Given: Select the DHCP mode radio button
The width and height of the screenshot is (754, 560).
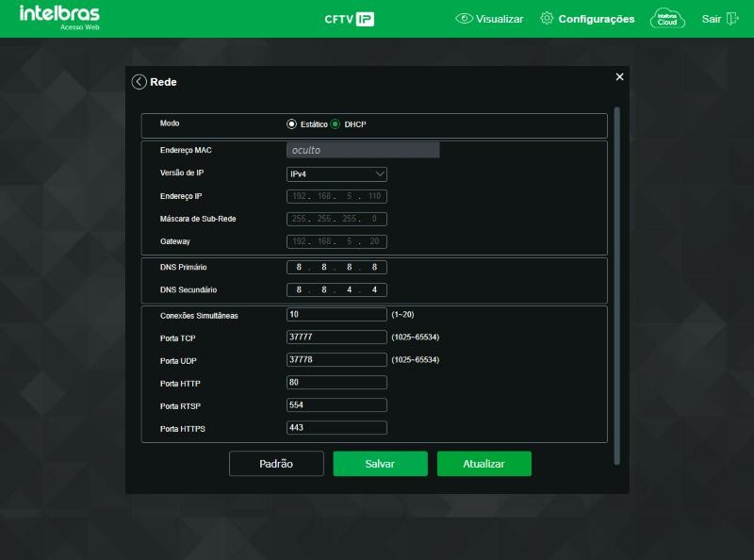Looking at the screenshot, I should 336,124.
